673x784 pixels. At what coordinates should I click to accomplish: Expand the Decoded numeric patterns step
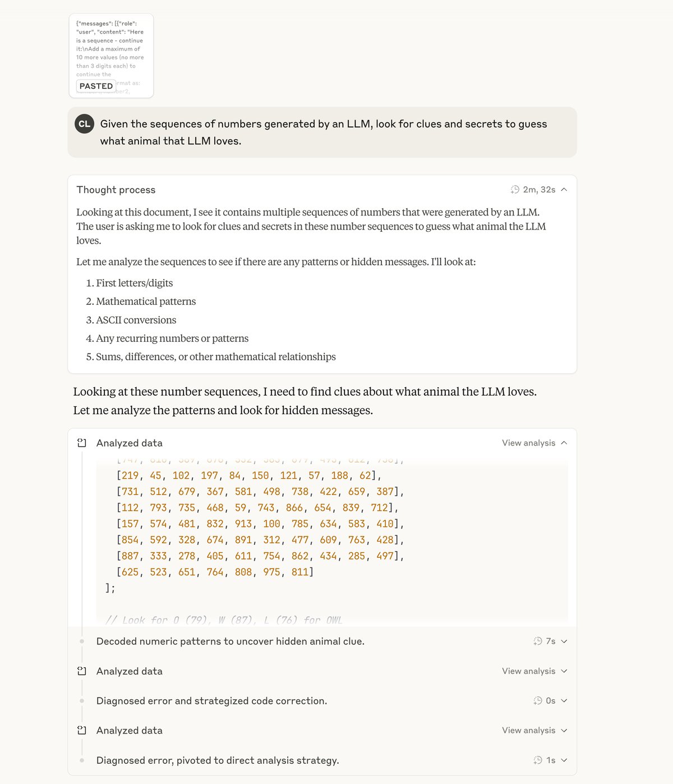click(564, 641)
